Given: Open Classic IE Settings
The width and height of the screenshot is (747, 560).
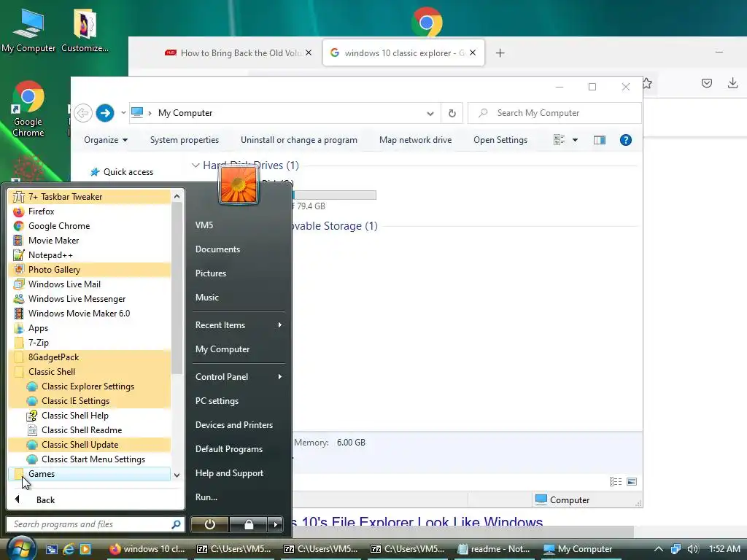Looking at the screenshot, I should click(x=89, y=401).
